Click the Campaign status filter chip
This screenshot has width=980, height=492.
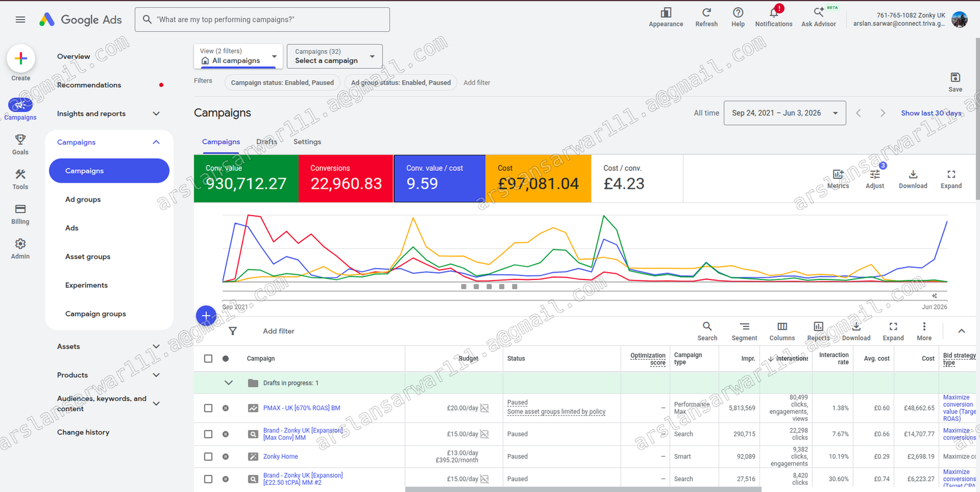click(282, 83)
